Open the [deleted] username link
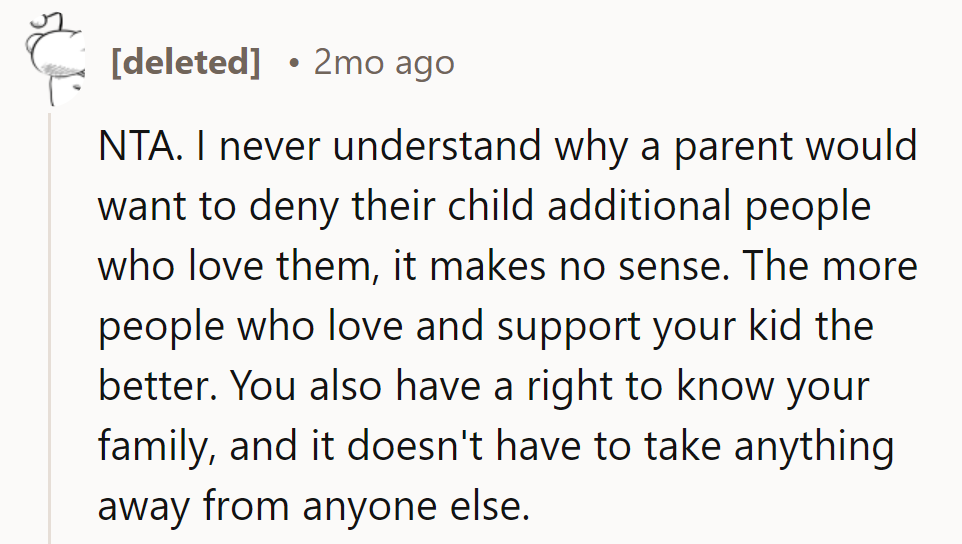 click(186, 63)
